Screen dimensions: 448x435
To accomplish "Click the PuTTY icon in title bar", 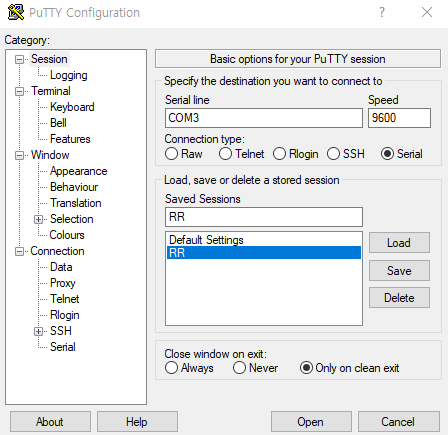I will coord(16,12).
